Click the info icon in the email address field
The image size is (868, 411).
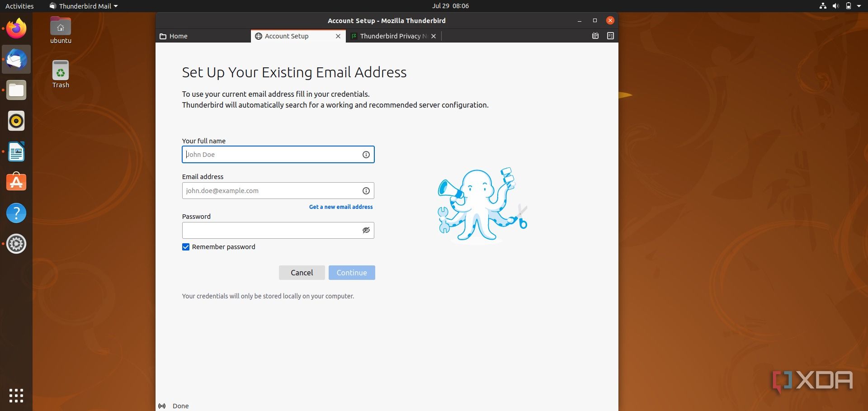tap(366, 191)
